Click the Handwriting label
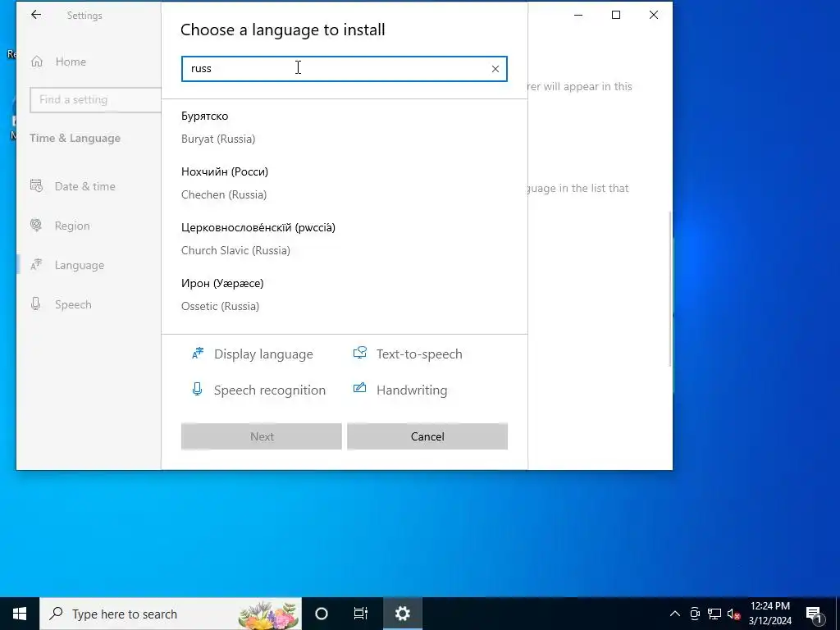The image size is (840, 630). coord(412,390)
